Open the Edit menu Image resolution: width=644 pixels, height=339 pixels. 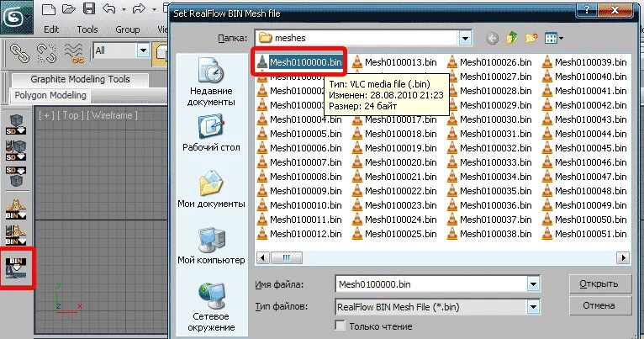51,29
